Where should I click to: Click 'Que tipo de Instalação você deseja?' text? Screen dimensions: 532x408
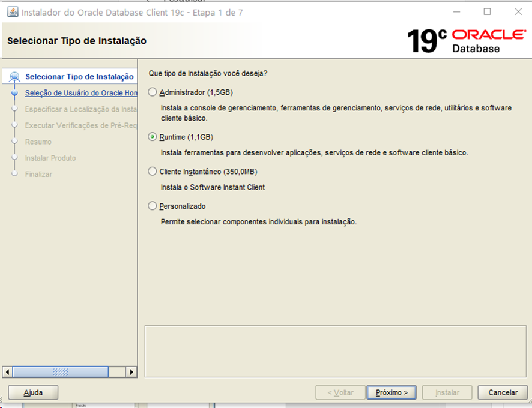(x=208, y=73)
